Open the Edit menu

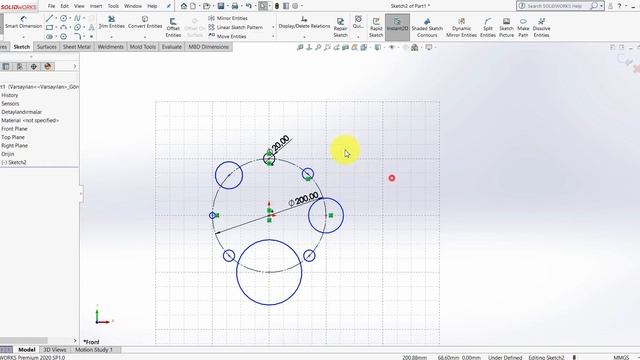click(64, 6)
